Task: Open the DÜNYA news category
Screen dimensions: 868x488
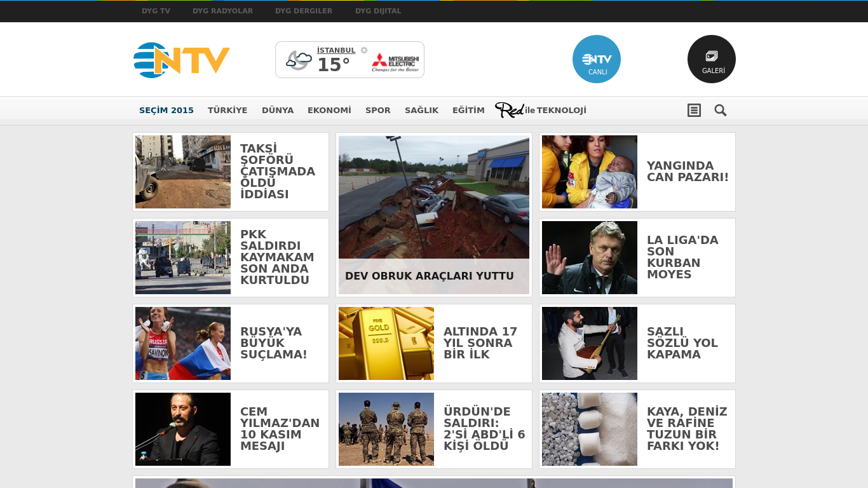Action: tap(278, 110)
